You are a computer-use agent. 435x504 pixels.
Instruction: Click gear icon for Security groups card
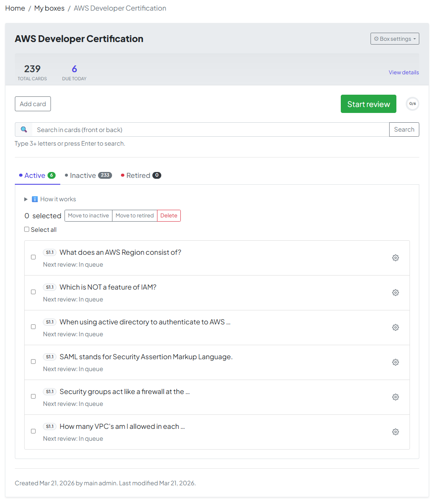tap(396, 397)
